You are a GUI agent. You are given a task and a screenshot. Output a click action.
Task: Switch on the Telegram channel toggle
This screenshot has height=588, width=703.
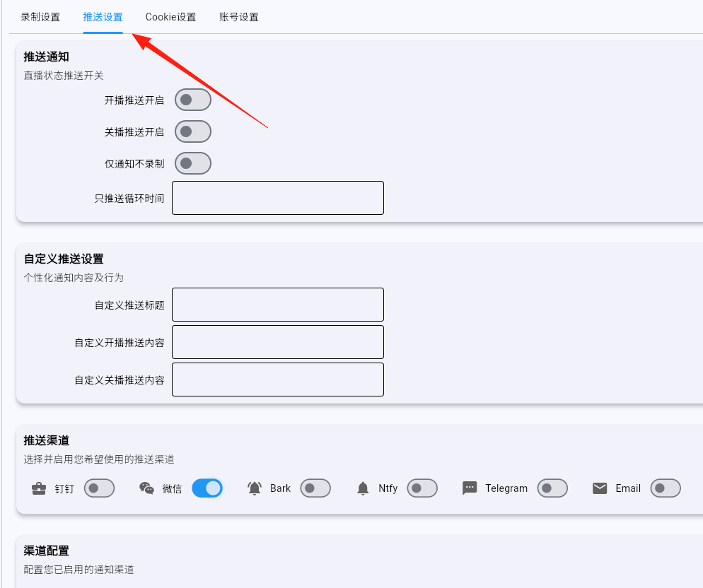pyautogui.click(x=552, y=488)
